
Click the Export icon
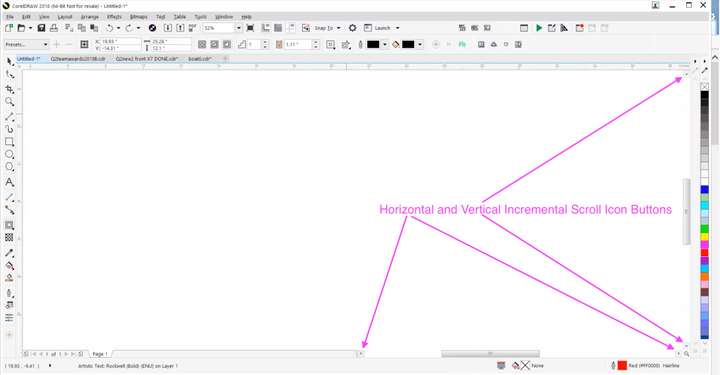tap(180, 28)
